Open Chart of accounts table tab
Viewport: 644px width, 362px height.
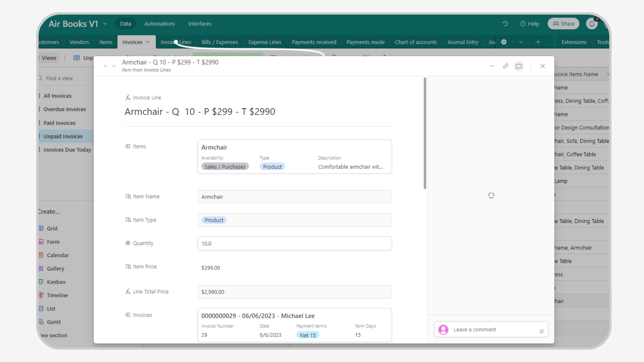[416, 42]
